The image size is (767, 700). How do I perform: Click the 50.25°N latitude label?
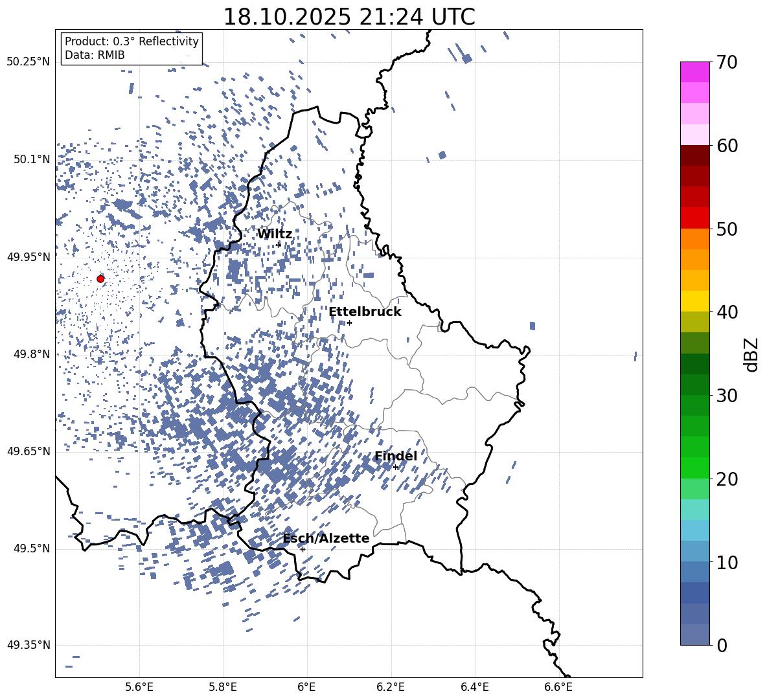point(29,62)
